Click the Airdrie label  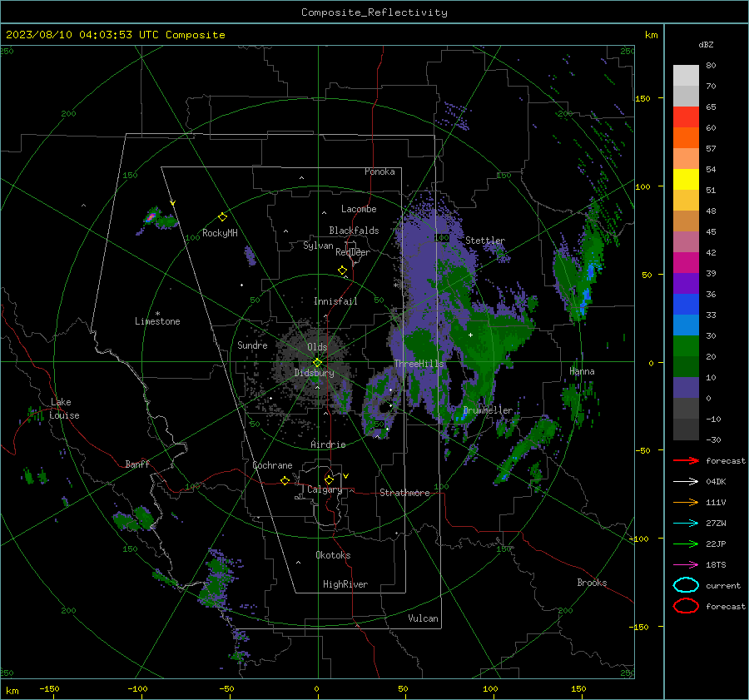(328, 444)
